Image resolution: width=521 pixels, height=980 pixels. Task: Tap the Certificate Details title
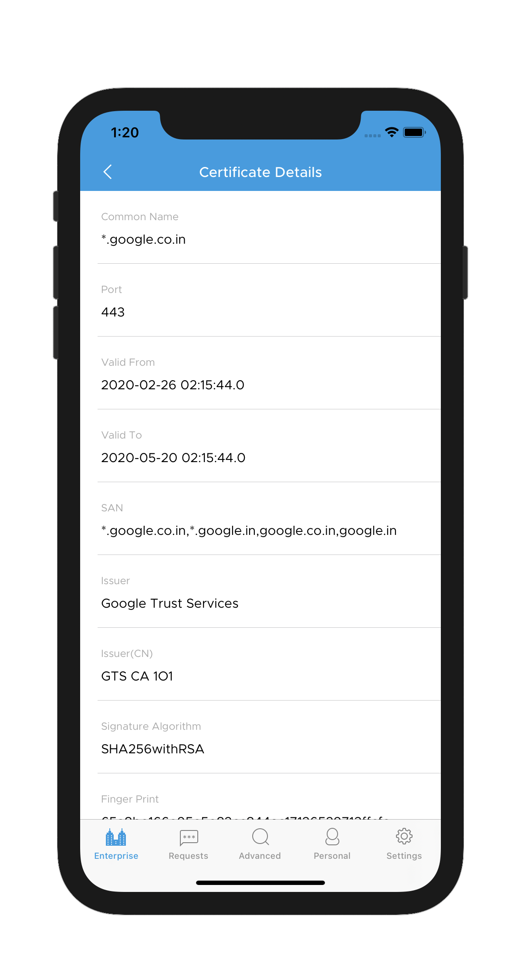(260, 172)
